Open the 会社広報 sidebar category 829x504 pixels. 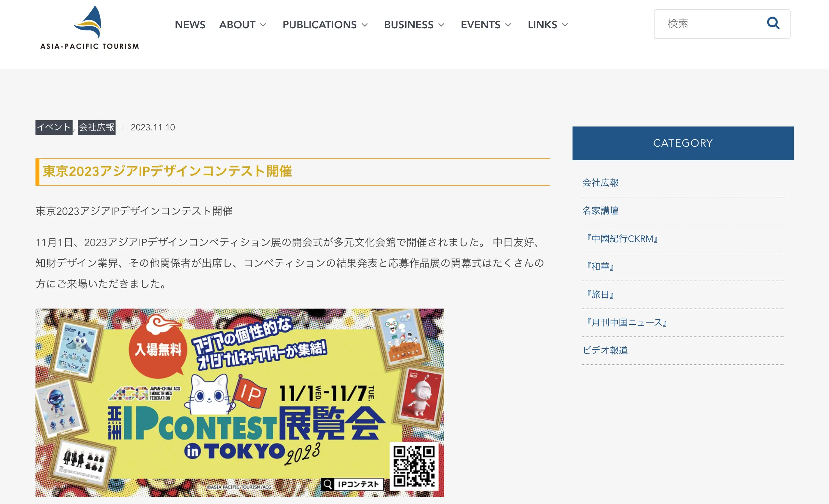(x=600, y=182)
